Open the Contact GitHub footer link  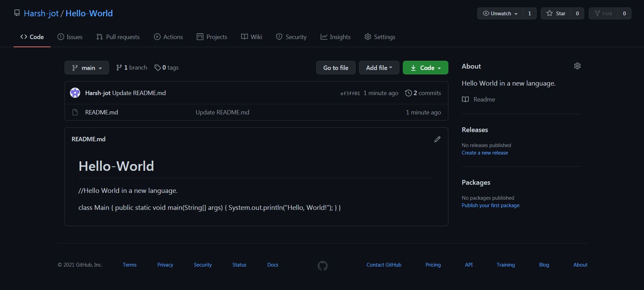click(x=384, y=265)
